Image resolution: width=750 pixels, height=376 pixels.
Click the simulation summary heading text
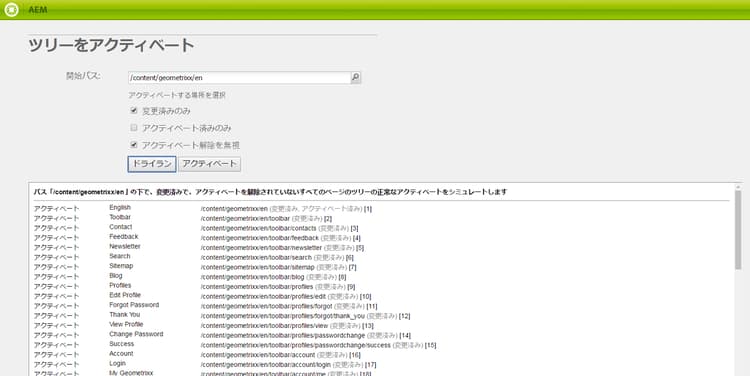(x=270, y=192)
